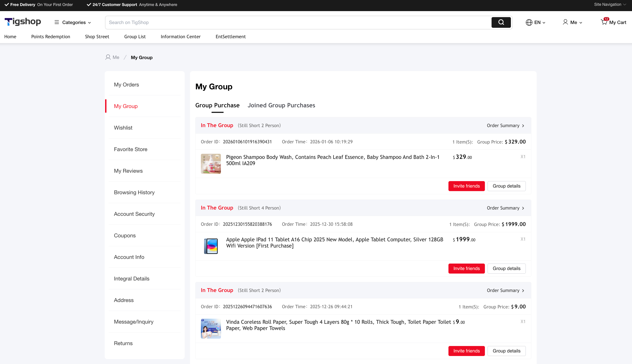Screen dimensions: 632x364
Task: Click the globe language icon
Action: coord(529,22)
